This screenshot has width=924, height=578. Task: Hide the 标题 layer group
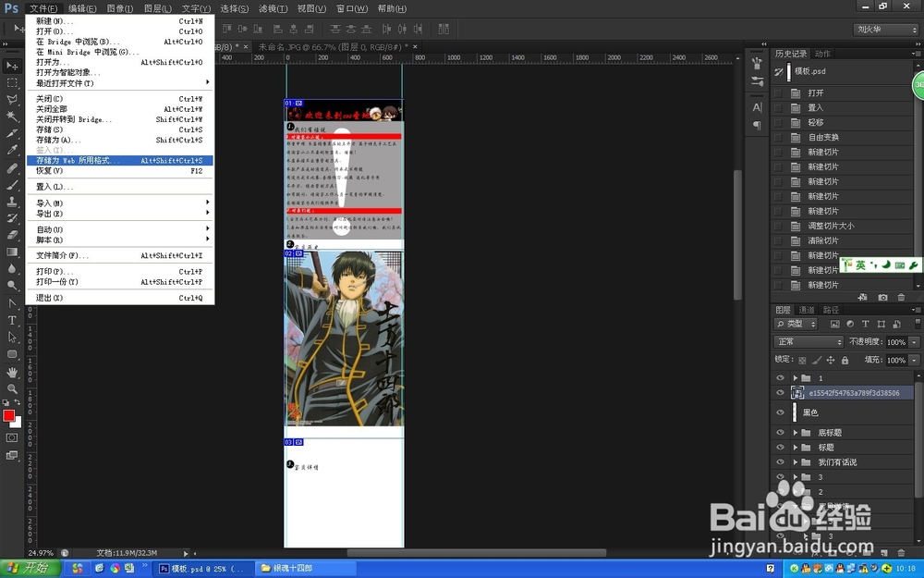pos(780,447)
